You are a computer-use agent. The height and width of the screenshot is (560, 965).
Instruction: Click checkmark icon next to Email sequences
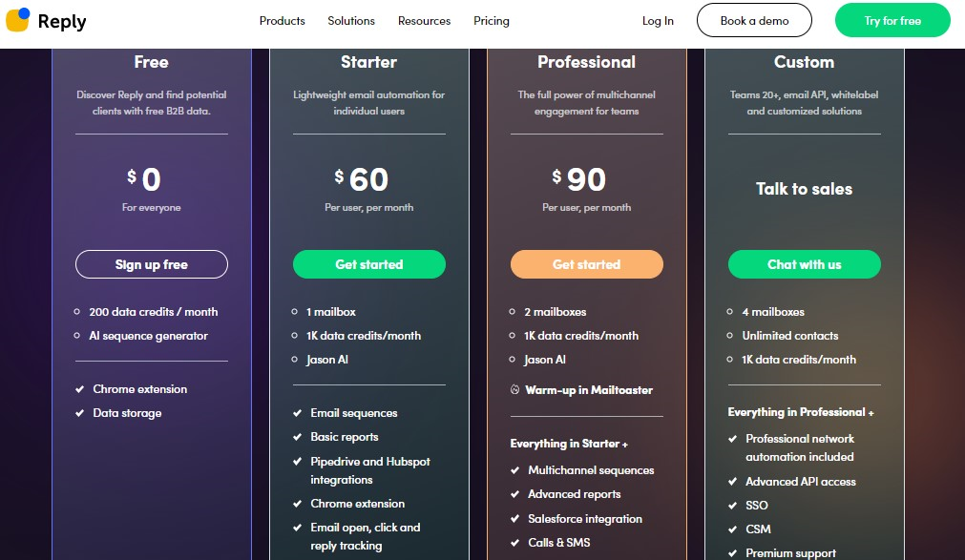(297, 413)
